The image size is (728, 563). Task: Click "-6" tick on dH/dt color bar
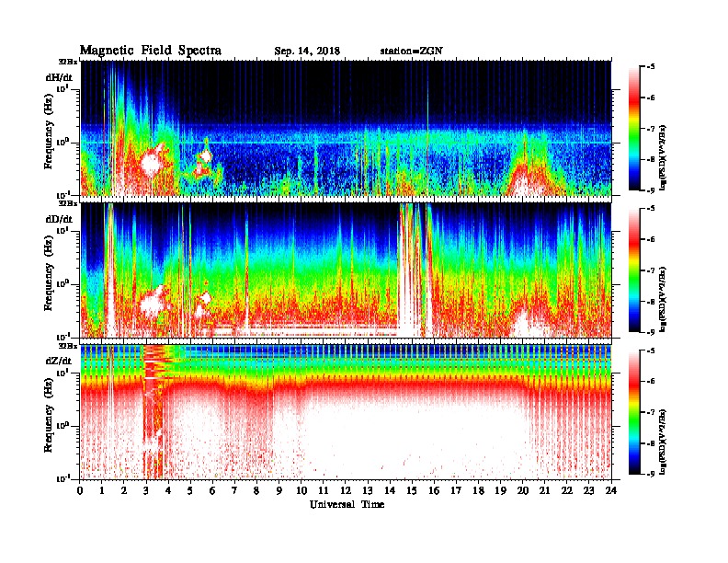tap(650, 98)
